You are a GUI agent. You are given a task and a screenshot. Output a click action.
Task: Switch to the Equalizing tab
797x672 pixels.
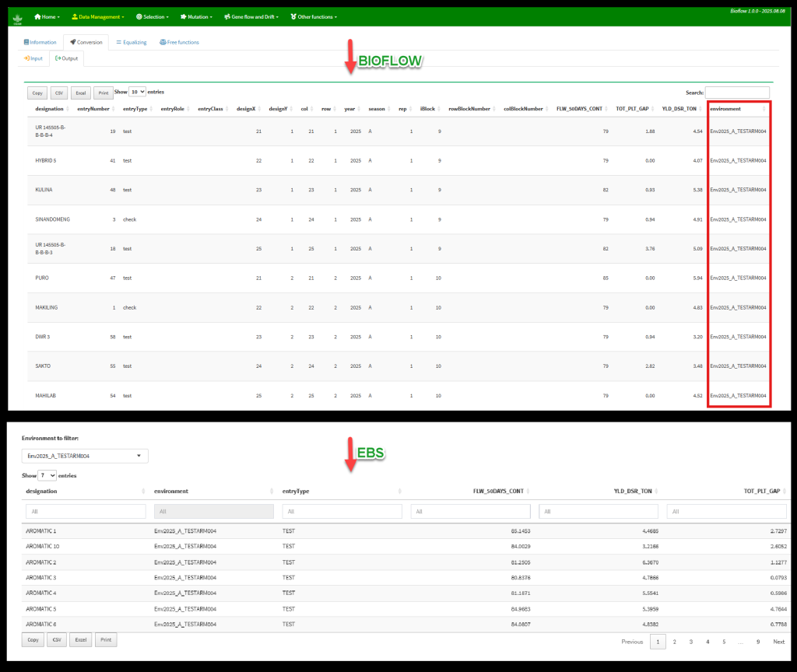pos(131,42)
